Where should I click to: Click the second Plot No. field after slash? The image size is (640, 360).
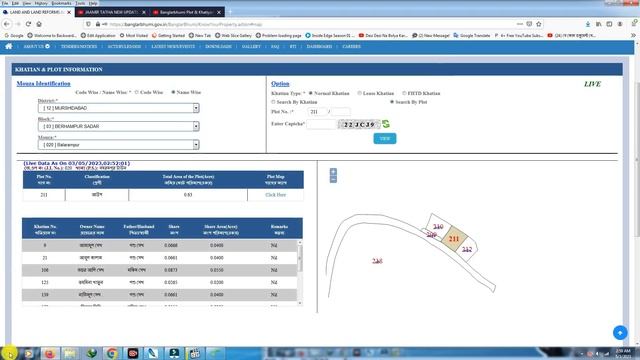(x=340, y=112)
